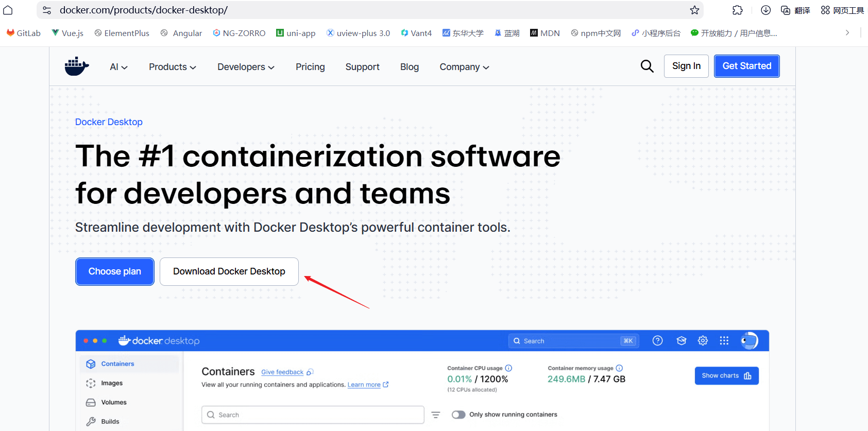
Task: Expand the Developers menu dropdown
Action: (x=246, y=67)
